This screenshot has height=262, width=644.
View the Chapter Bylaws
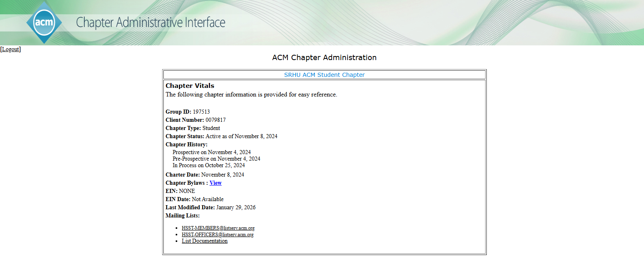point(215,183)
